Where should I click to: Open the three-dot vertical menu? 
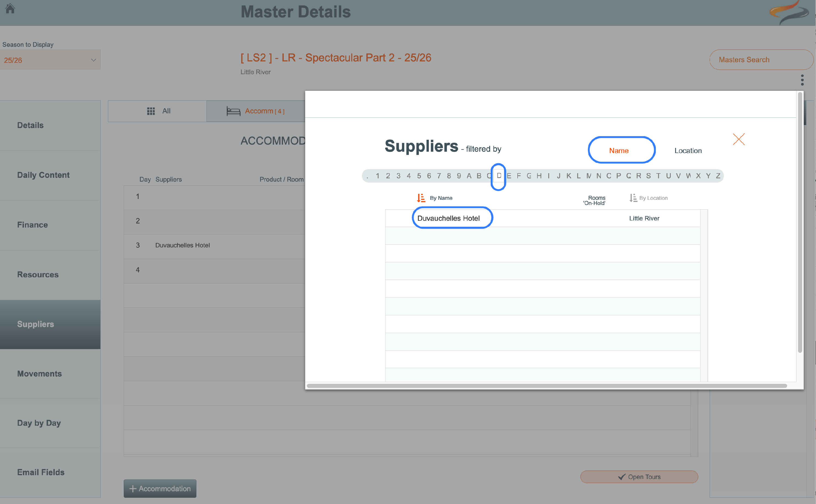pyautogui.click(x=802, y=80)
